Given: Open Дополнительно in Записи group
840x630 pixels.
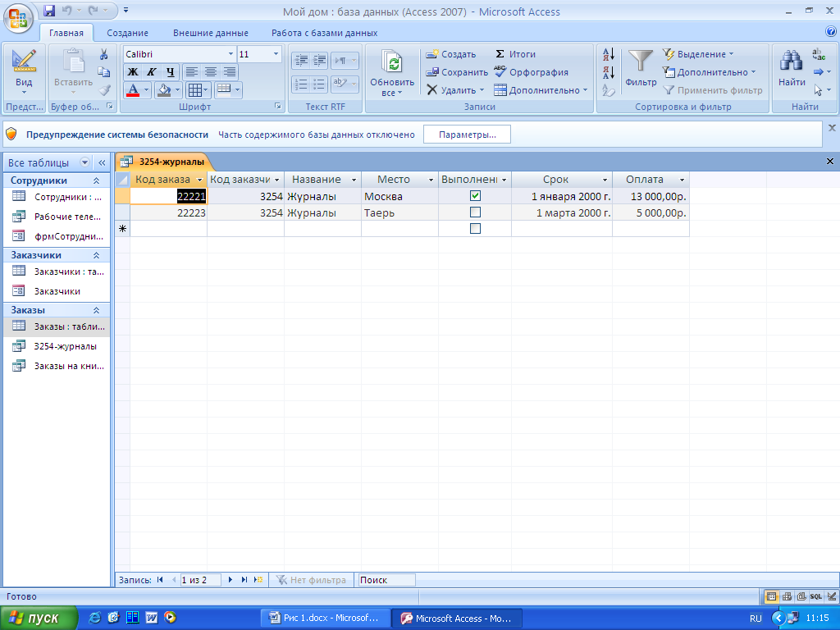Looking at the screenshot, I should [541, 90].
